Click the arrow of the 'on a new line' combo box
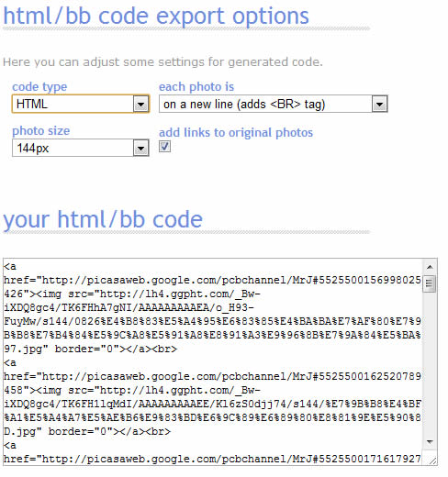The image size is (448, 477). click(380, 105)
